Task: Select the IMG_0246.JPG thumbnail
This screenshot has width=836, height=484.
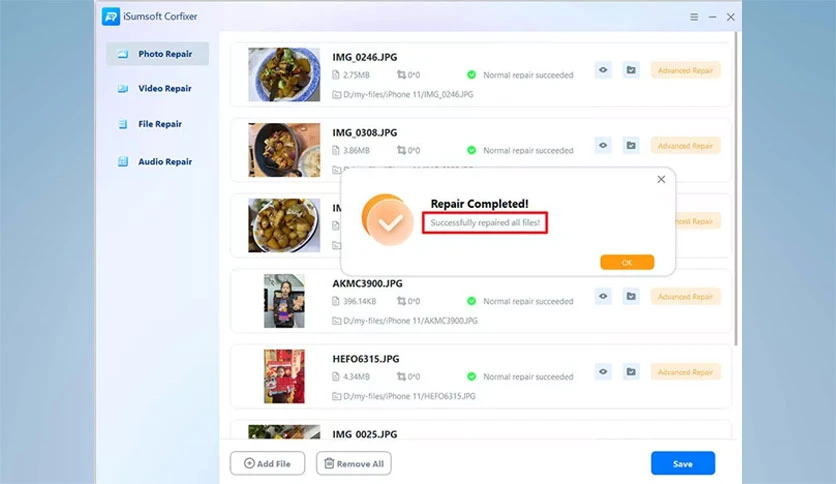Action: click(x=284, y=75)
